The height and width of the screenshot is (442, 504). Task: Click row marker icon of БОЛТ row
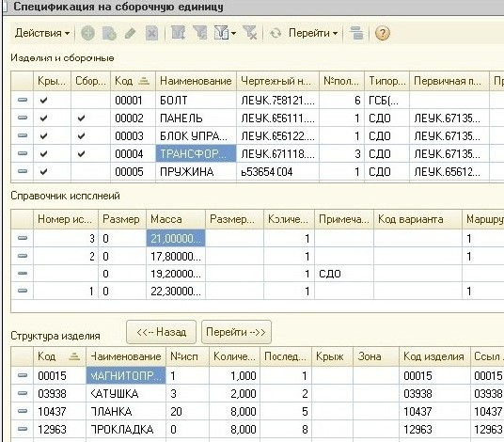23,100
